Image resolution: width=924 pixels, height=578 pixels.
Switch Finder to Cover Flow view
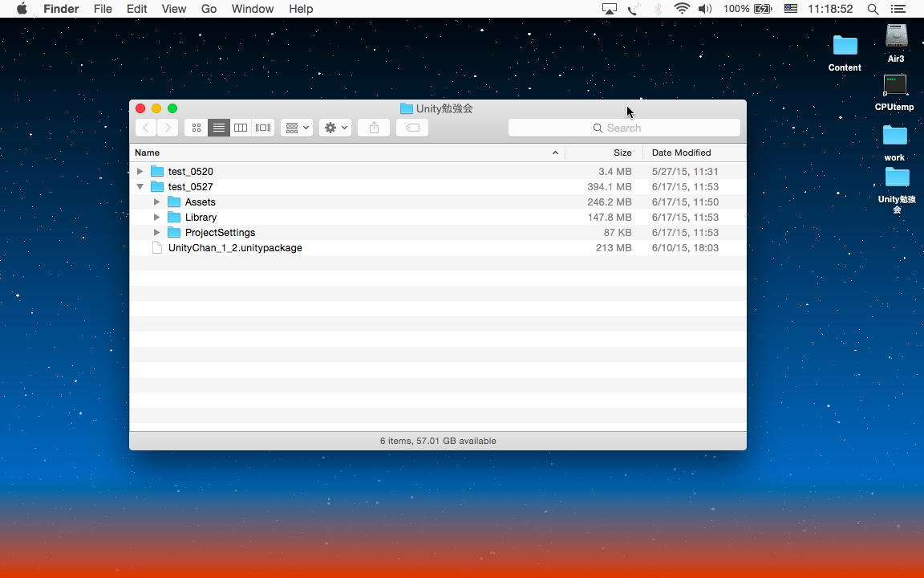(263, 128)
